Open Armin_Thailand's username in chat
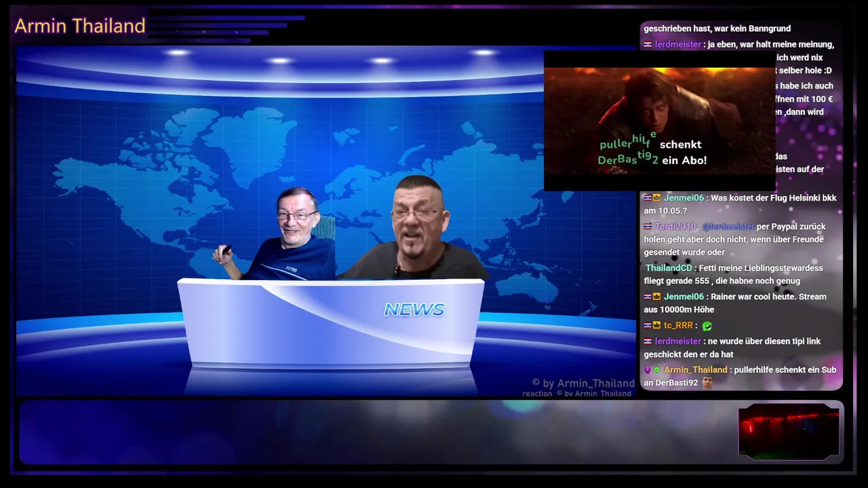Image resolution: width=868 pixels, height=488 pixels. click(x=695, y=370)
